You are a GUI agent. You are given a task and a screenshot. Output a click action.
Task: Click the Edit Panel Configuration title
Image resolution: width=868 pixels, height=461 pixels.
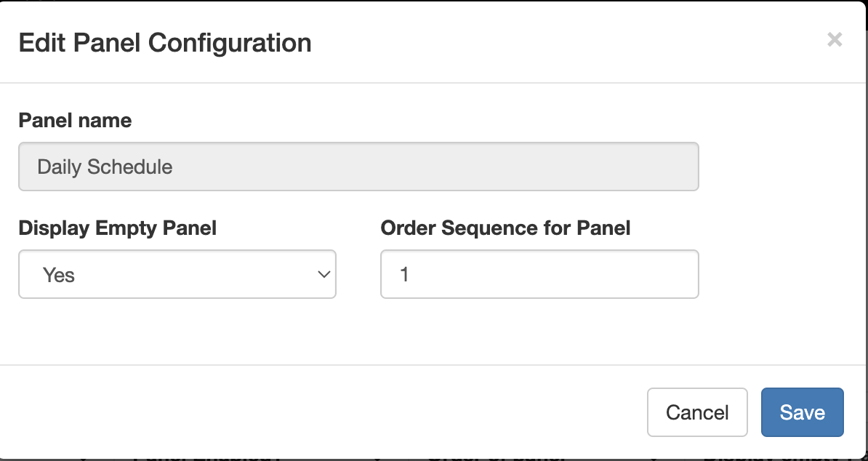coord(165,43)
